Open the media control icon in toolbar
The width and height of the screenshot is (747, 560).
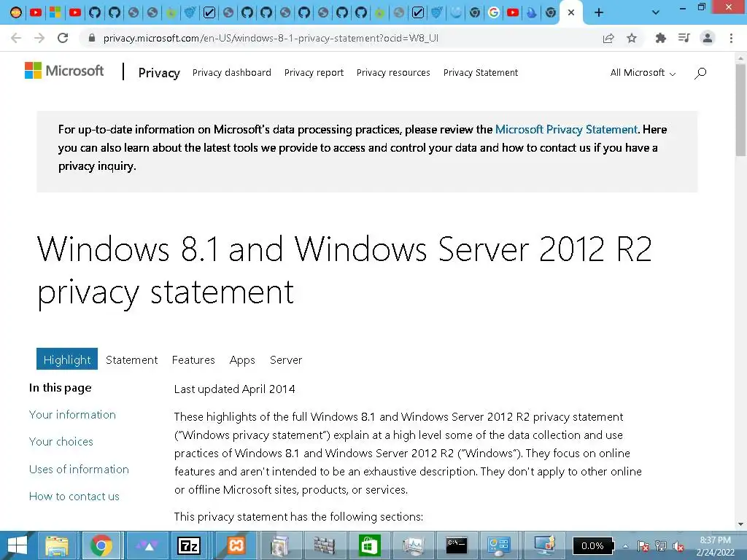click(684, 38)
